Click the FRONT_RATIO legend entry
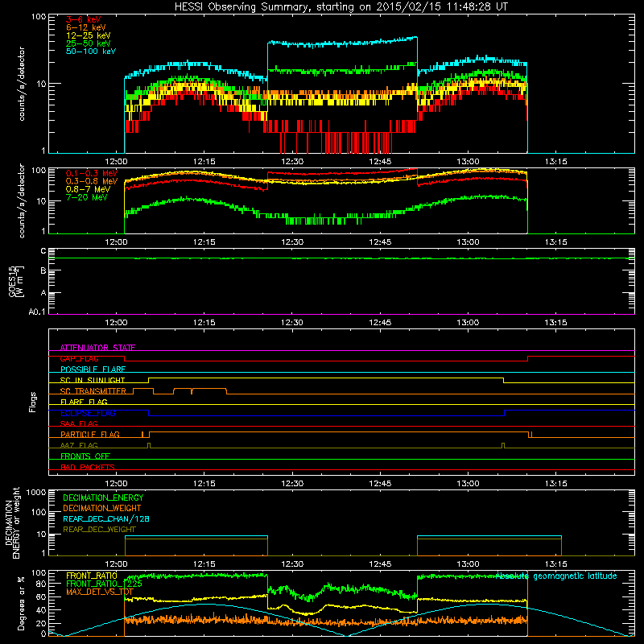This screenshot has width=644, height=644. pos(92,576)
